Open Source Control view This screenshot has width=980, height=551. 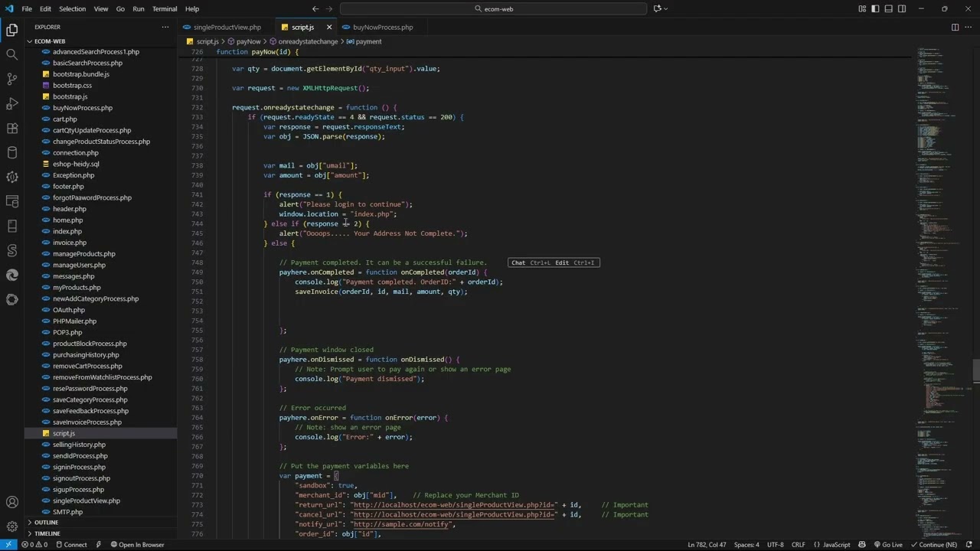(x=11, y=79)
